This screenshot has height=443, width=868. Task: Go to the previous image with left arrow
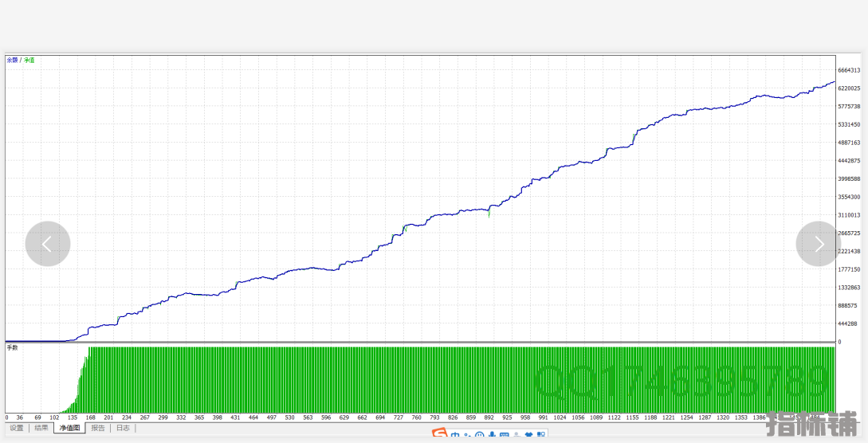click(x=48, y=244)
